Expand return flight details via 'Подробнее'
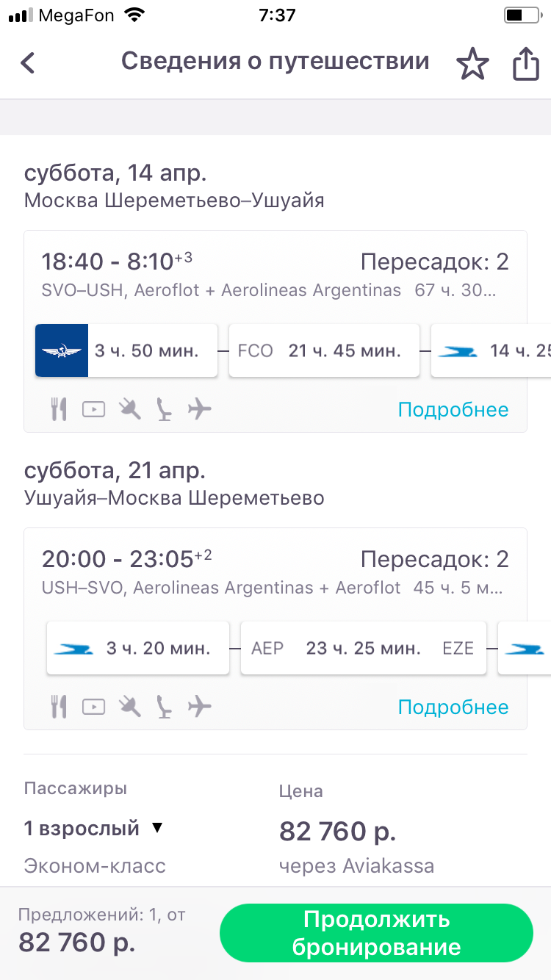The width and height of the screenshot is (551, 980). (x=453, y=707)
